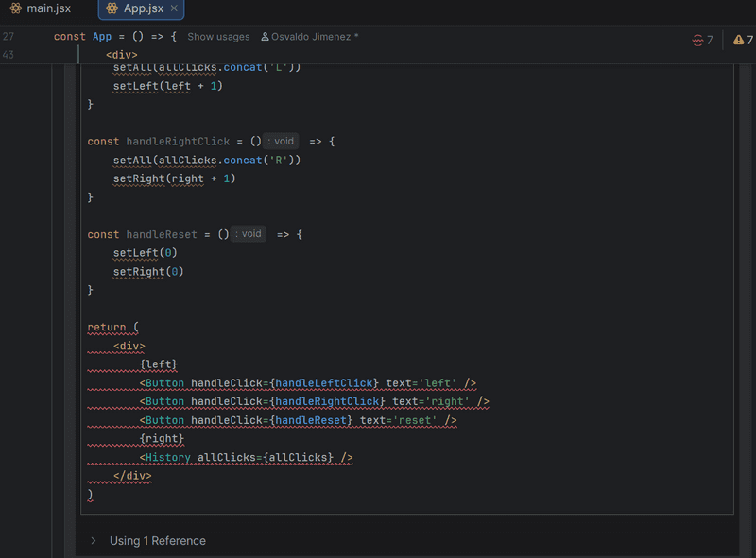
Task: Close the App.jsx editor tab
Action: click(x=172, y=10)
